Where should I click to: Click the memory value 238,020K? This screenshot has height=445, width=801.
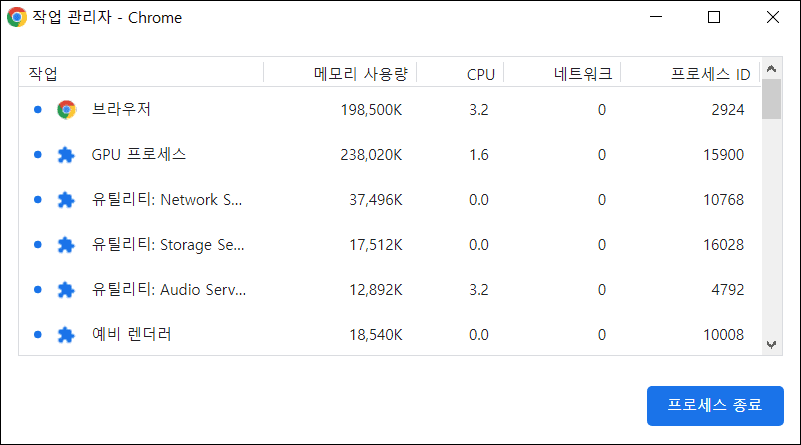371,155
